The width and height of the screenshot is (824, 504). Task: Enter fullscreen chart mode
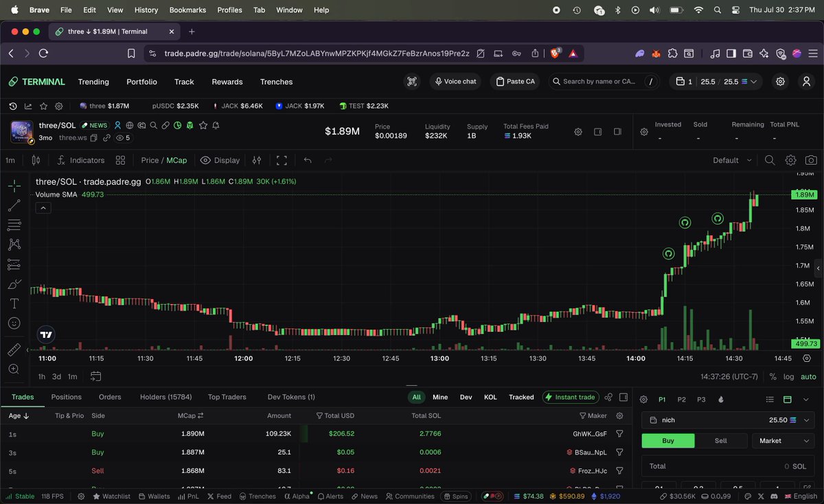point(282,160)
